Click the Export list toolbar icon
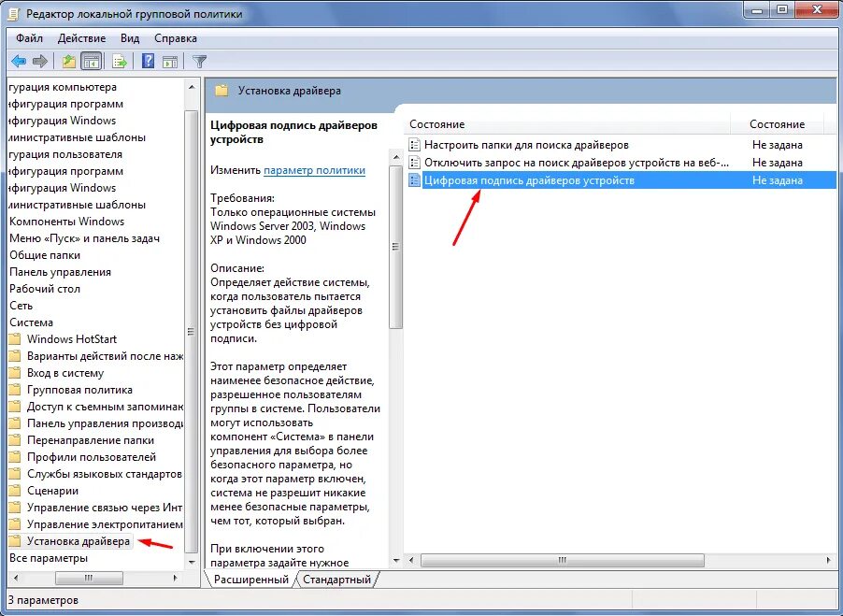The width and height of the screenshot is (843, 616). (x=120, y=62)
